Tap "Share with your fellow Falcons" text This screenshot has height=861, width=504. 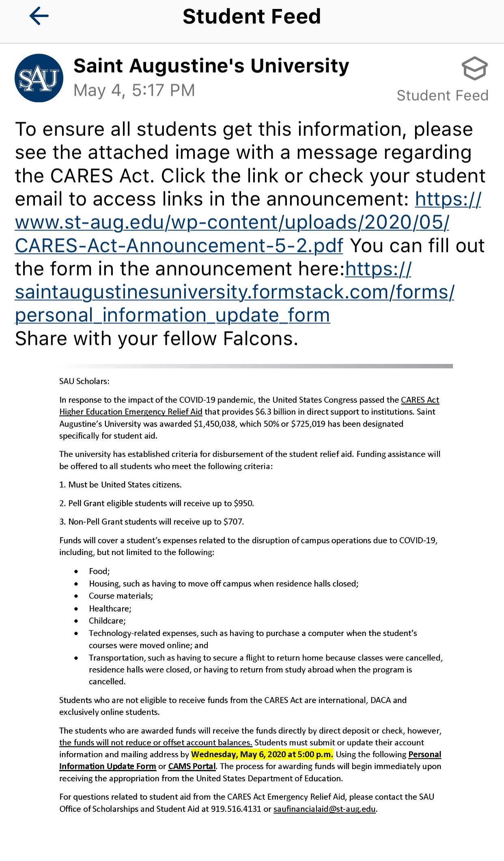(x=156, y=339)
